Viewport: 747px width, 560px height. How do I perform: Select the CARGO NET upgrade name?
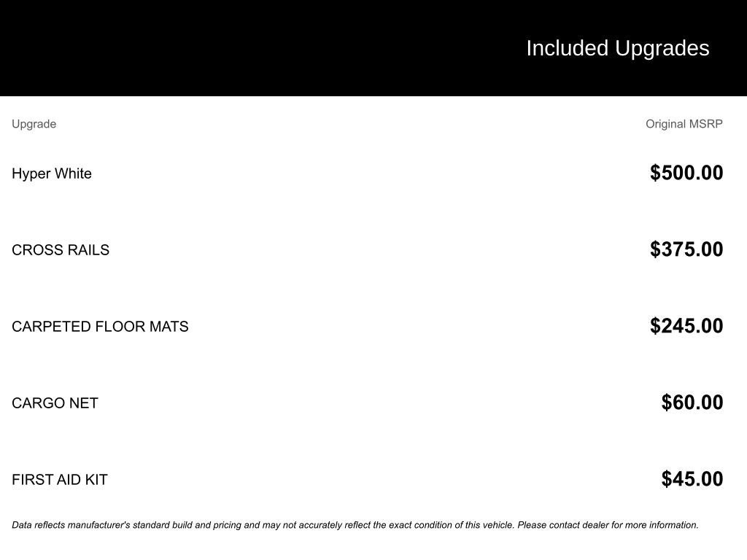coord(55,403)
